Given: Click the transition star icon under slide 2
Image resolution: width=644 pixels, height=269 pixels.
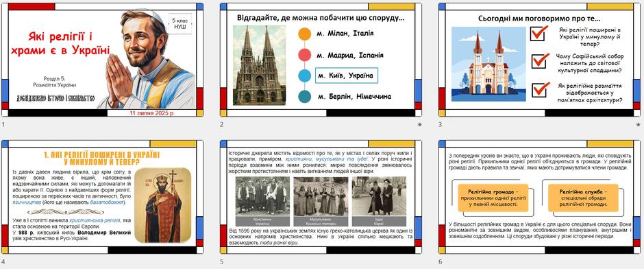Looking at the screenshot, I should (419, 124).
